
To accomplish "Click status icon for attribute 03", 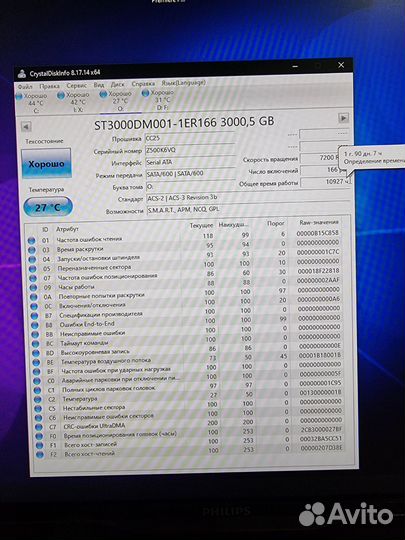I will click(x=32, y=250).
